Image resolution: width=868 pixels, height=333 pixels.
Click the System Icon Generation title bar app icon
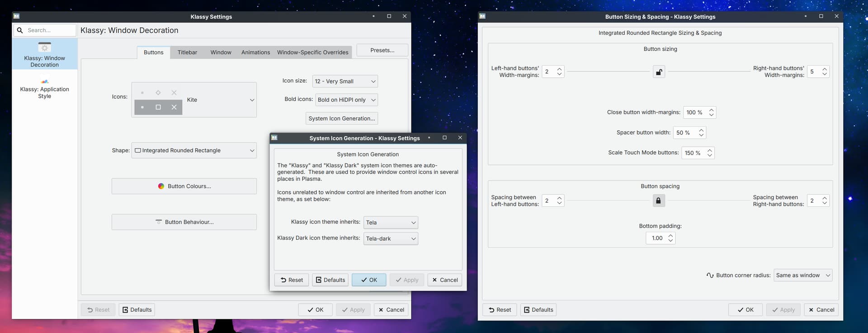[274, 138]
